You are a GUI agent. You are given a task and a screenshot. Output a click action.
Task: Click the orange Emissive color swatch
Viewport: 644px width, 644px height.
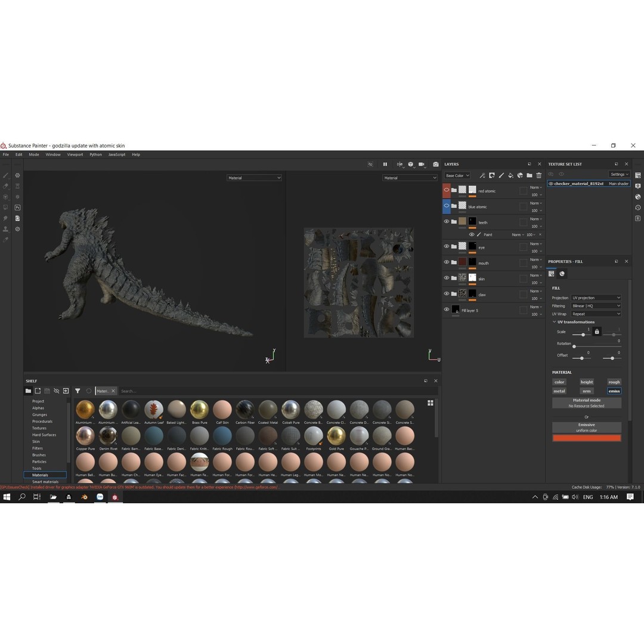[587, 438]
